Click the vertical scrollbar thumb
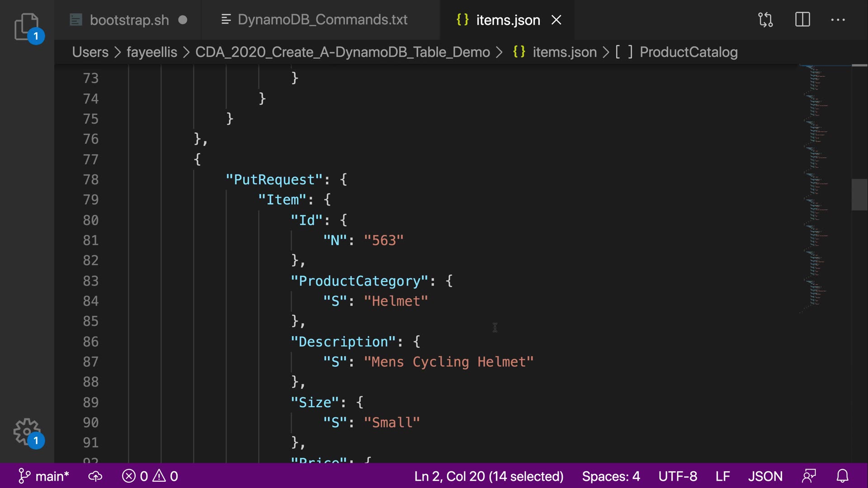This screenshot has width=868, height=488. tap(859, 195)
